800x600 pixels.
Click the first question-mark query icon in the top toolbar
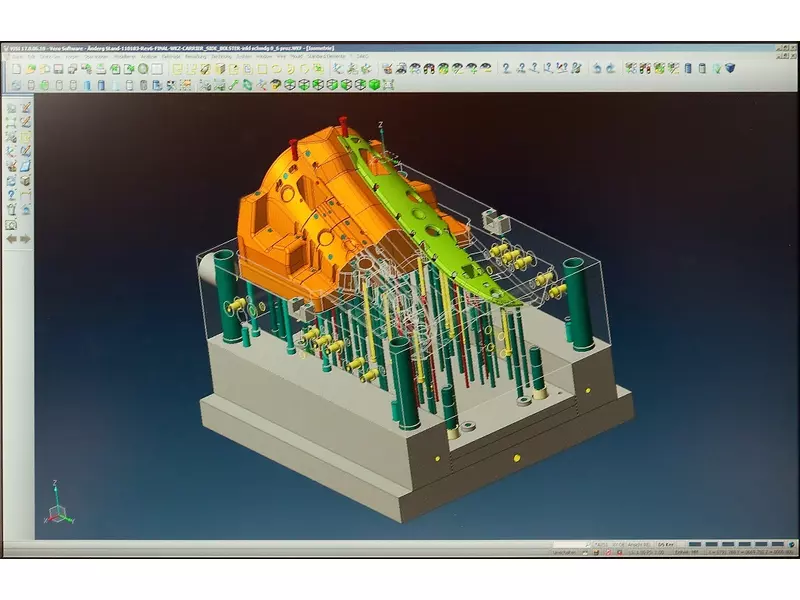pyautogui.click(x=506, y=69)
